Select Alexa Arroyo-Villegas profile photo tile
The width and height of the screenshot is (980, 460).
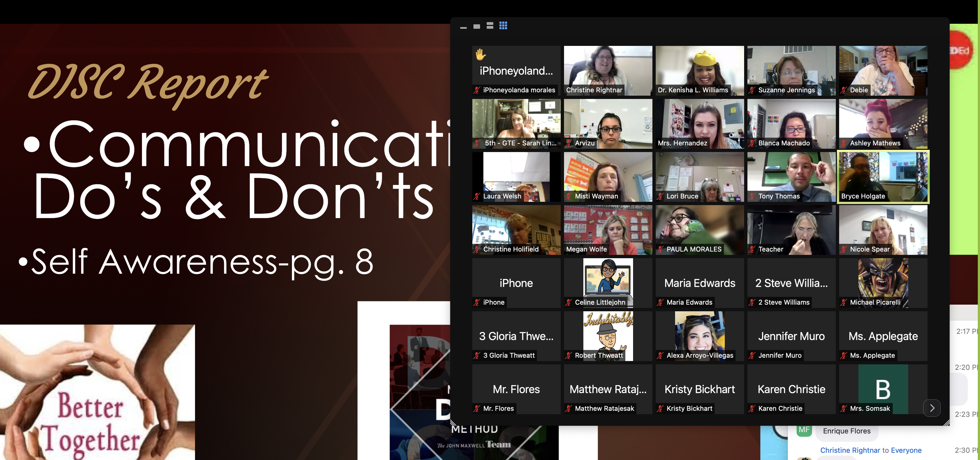(x=700, y=336)
